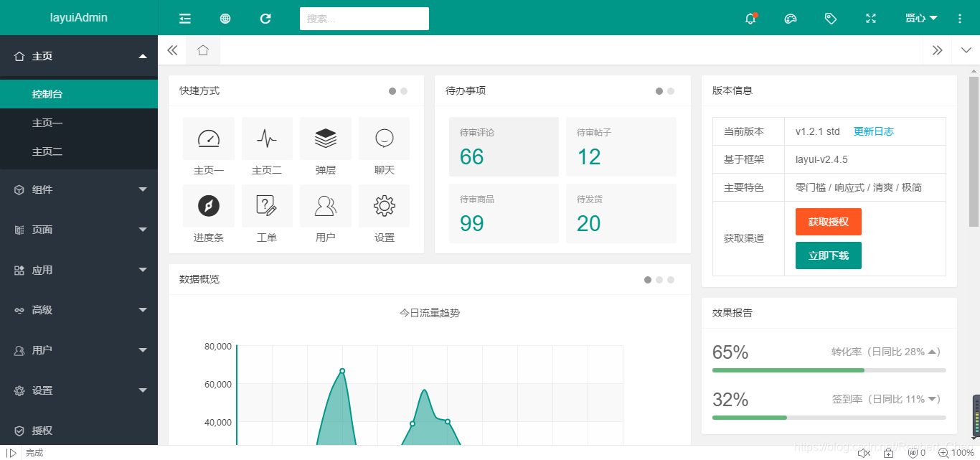Open the 聊天 shortcut icon
Screen dimensions: 980x460
(384, 139)
